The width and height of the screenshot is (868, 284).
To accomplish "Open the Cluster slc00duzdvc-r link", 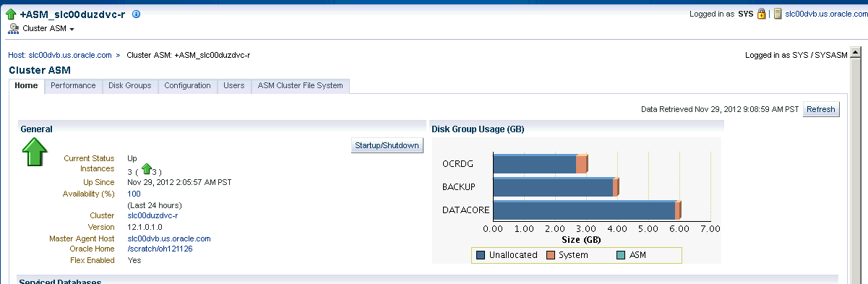I will (x=152, y=215).
